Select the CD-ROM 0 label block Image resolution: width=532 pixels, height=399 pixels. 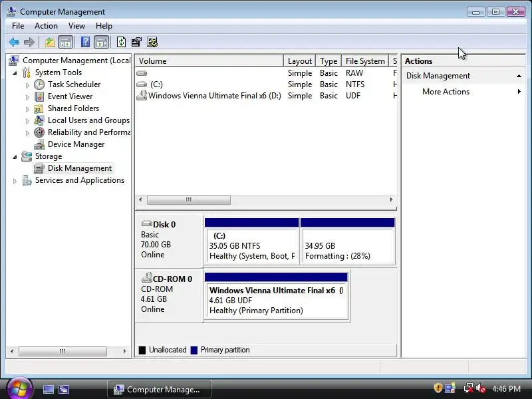170,295
